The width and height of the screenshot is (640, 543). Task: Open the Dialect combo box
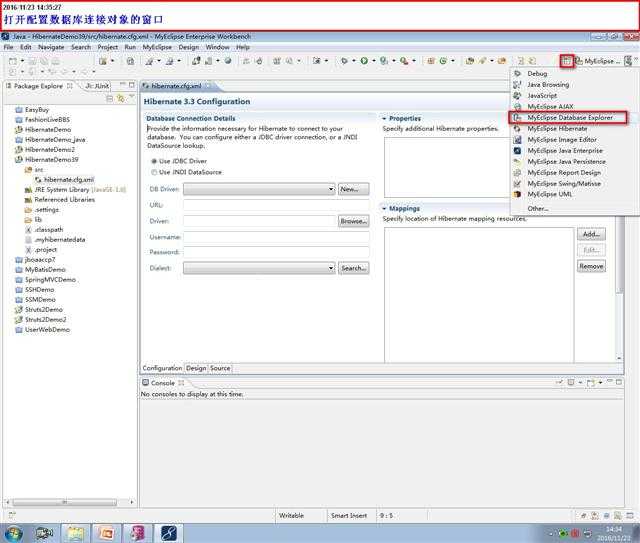click(259, 268)
